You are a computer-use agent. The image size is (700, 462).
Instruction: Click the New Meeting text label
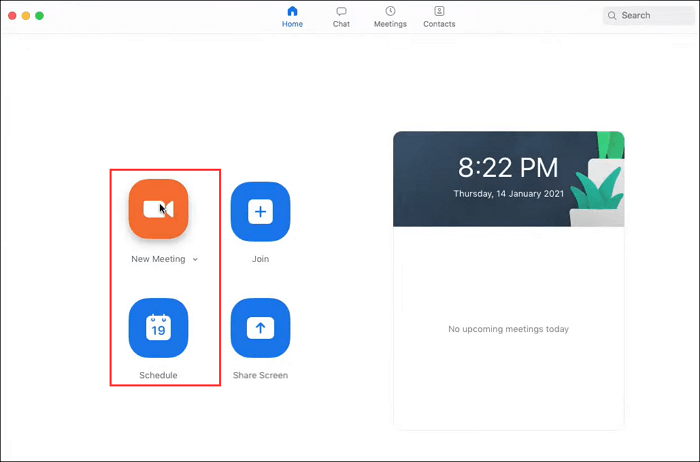point(158,259)
